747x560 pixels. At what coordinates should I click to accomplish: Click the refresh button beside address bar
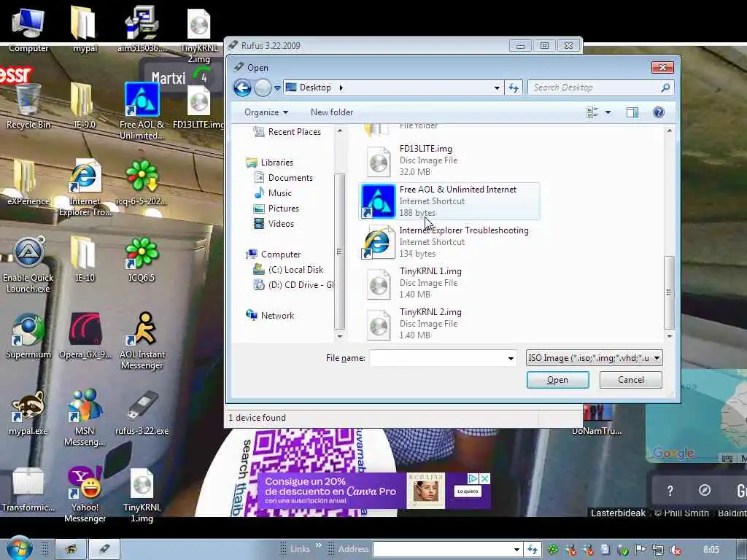click(513, 87)
